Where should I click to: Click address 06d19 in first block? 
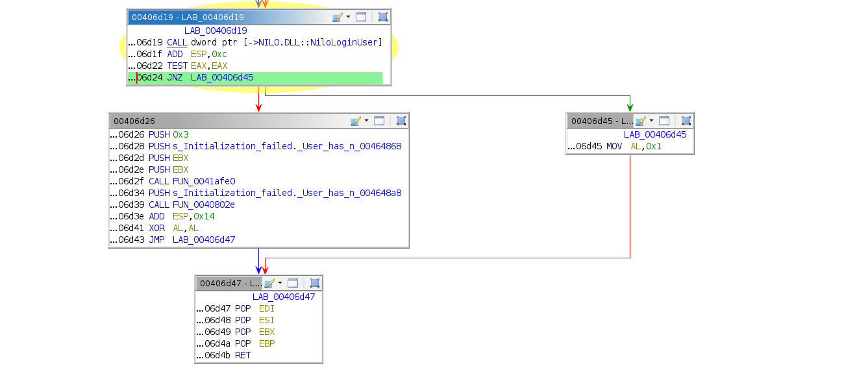tap(145, 43)
